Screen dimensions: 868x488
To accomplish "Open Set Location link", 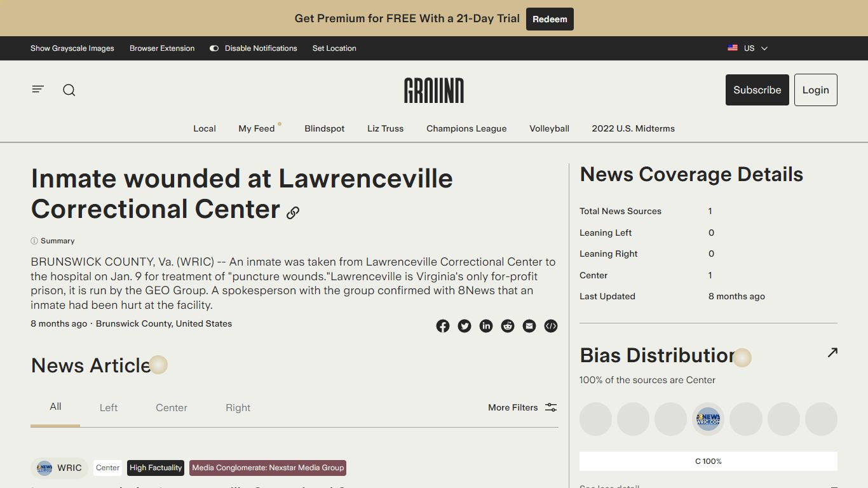I will click(x=334, y=48).
